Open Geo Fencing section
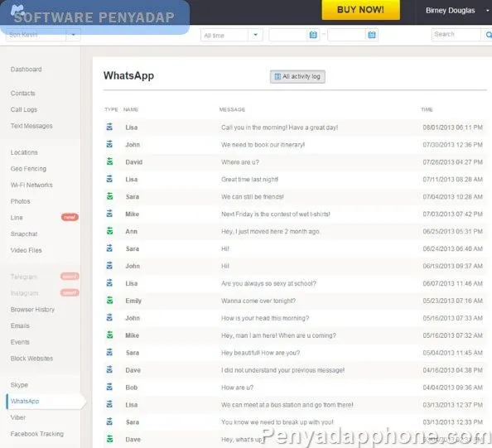 click(28, 168)
